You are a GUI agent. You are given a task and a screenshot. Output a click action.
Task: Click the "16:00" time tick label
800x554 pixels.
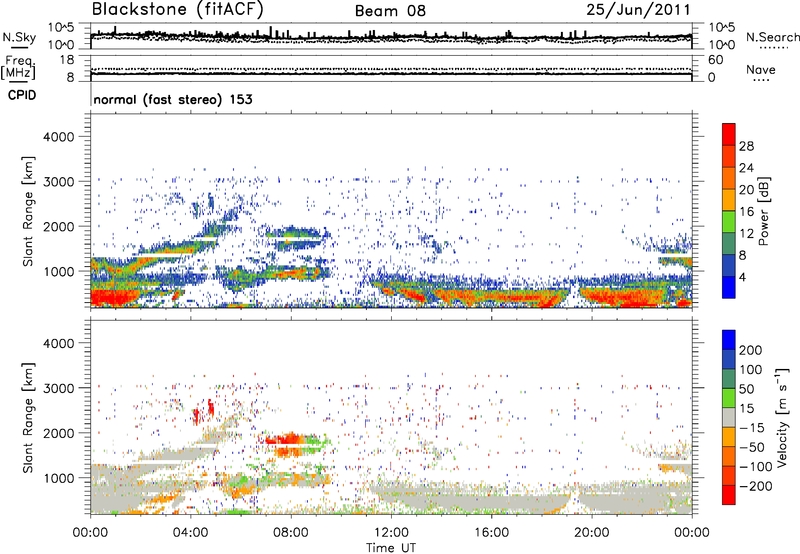(491, 533)
